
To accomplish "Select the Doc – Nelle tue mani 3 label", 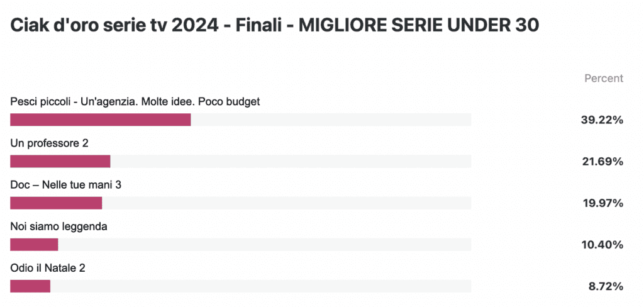I will point(65,186).
